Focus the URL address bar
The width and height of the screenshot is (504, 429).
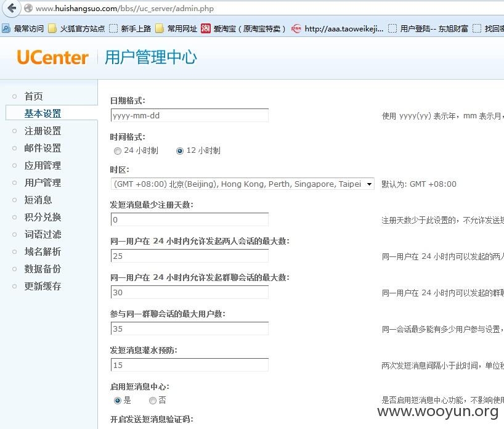(x=257, y=9)
